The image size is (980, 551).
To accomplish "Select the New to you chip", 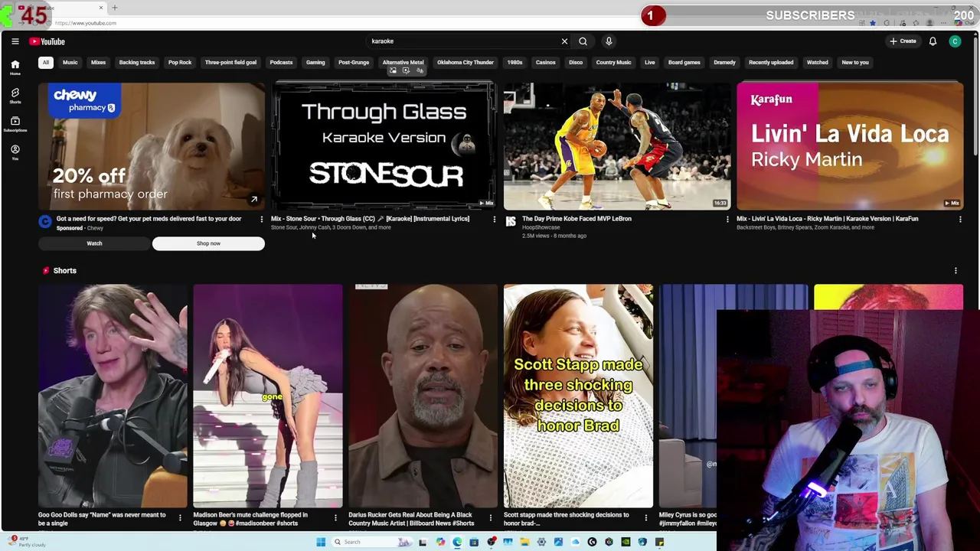I will [x=855, y=63].
